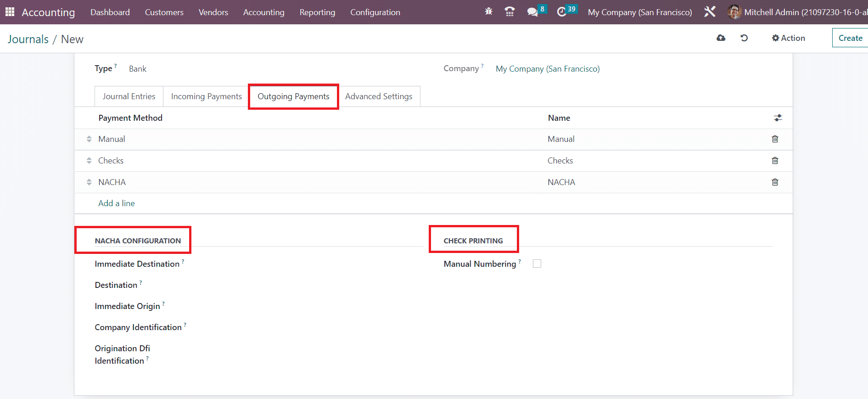Open the apps grid menu icon
Screen dimensions: 868x399
tap(10, 12)
